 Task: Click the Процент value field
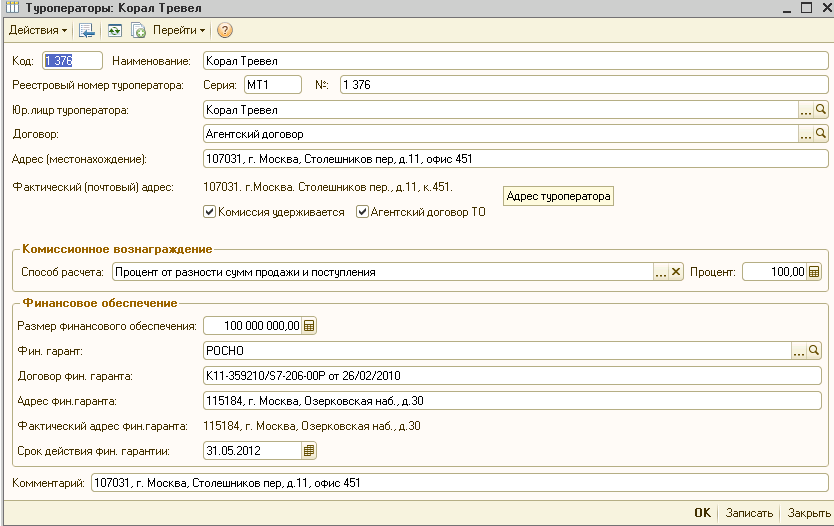[774, 272]
